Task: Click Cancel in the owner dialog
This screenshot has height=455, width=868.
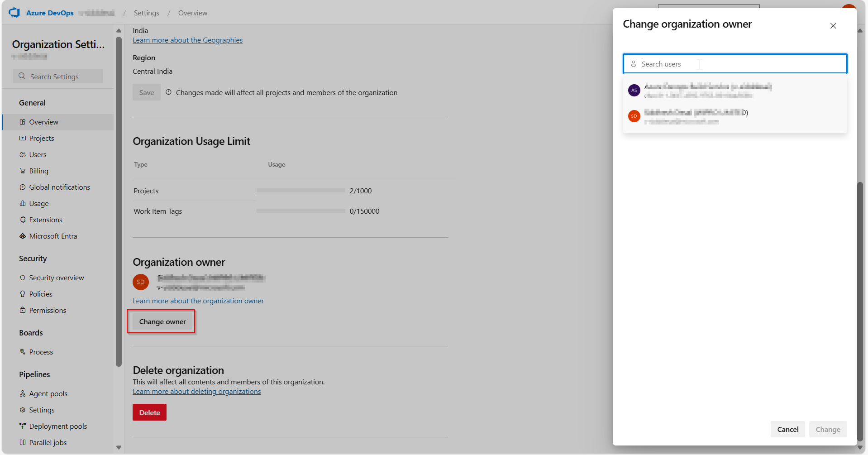Action: point(787,429)
